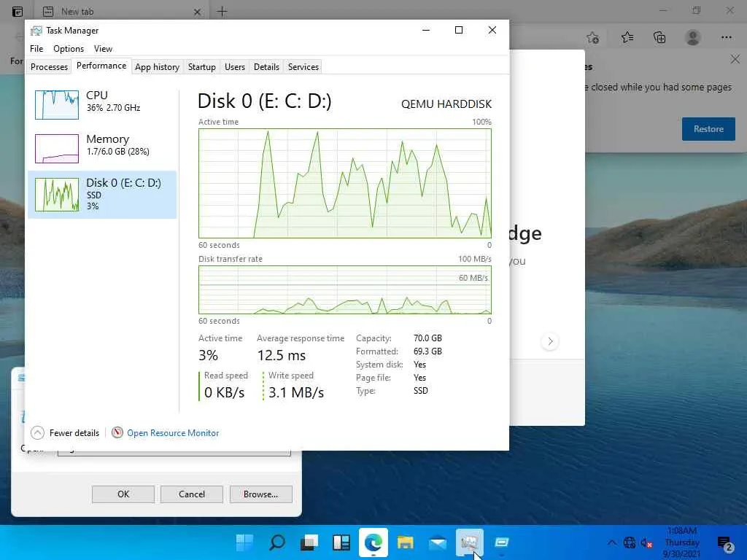747x560 pixels.
Task: Click the Task Manager title bar icon
Action: pos(36,31)
